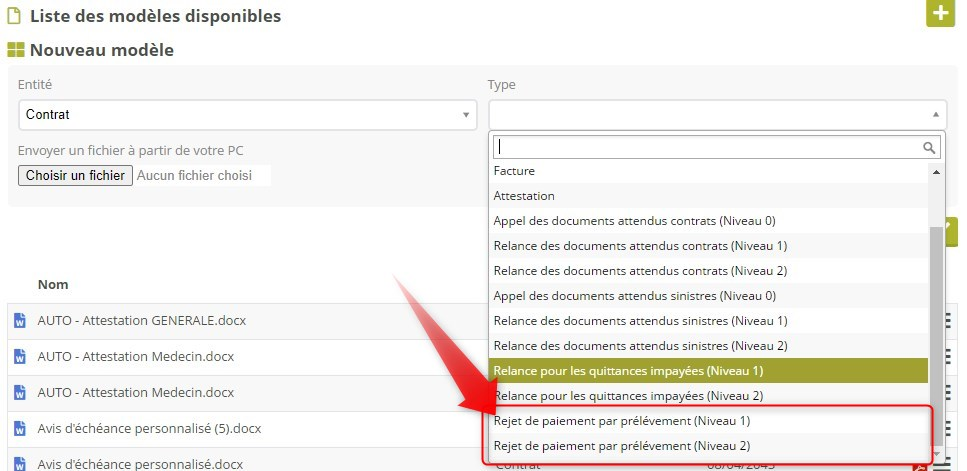The image size is (967, 471).
Task: Click the Nouveau modèle grid icon
Action: pos(15,50)
